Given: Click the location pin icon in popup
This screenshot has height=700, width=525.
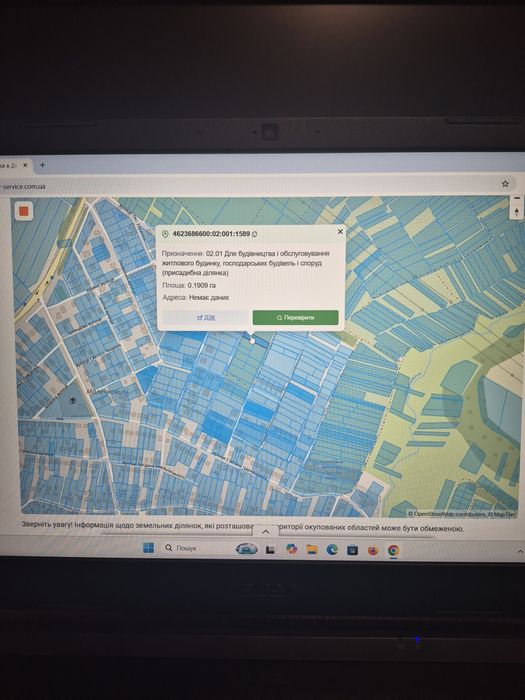Looking at the screenshot, I should tap(165, 234).
